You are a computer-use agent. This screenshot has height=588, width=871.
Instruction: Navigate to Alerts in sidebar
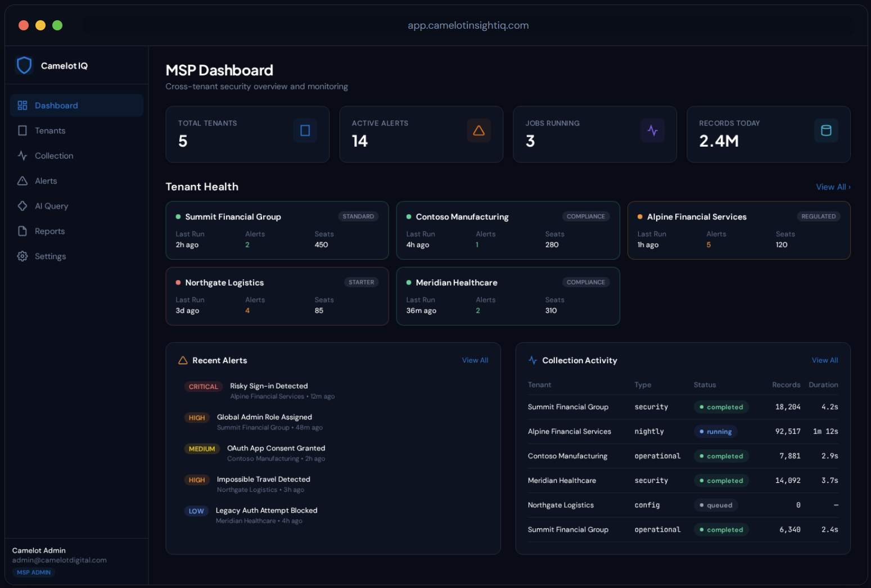point(76,180)
